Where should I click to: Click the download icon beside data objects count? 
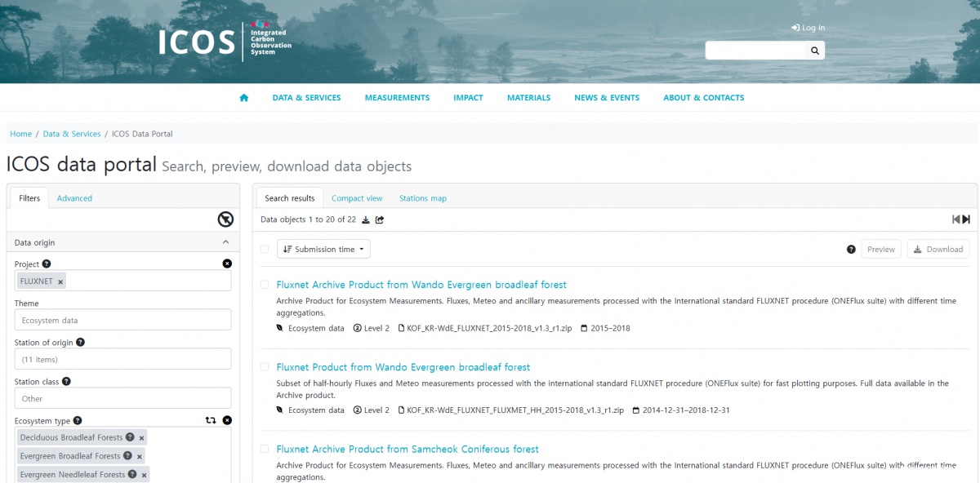tap(366, 219)
